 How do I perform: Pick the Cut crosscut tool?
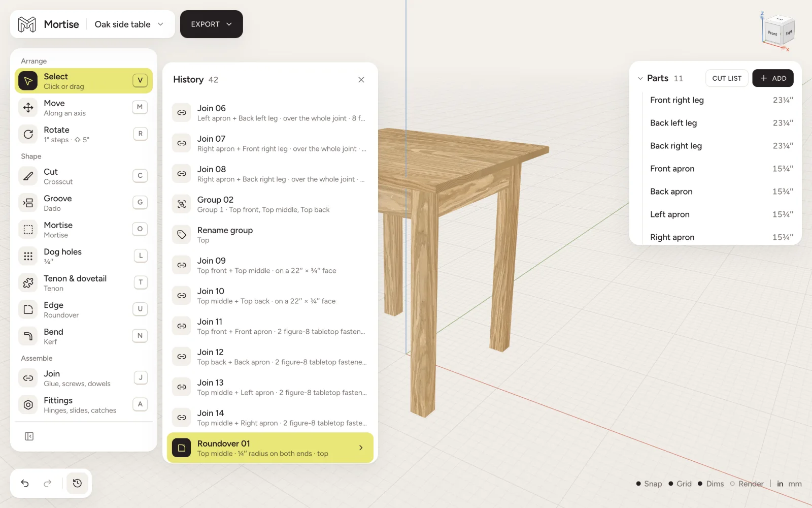tap(84, 176)
